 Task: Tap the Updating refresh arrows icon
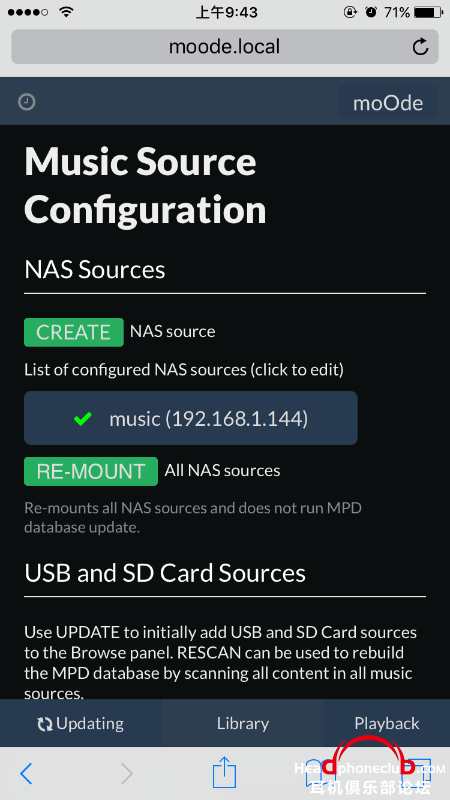(x=45, y=724)
